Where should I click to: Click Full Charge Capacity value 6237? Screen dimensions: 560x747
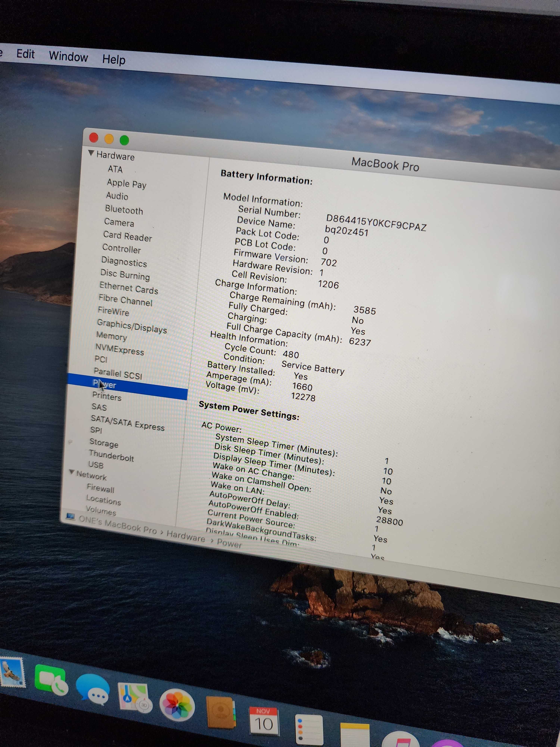pos(360,342)
